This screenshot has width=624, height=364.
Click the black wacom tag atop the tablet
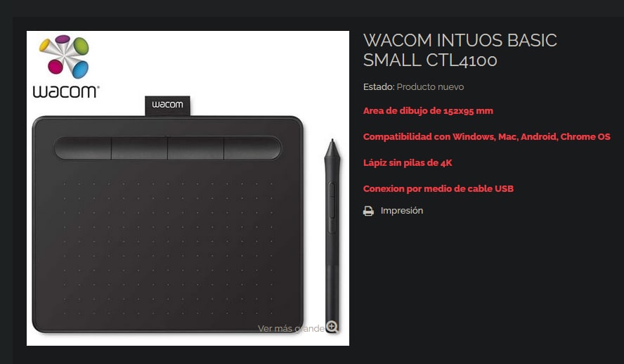[x=167, y=105]
